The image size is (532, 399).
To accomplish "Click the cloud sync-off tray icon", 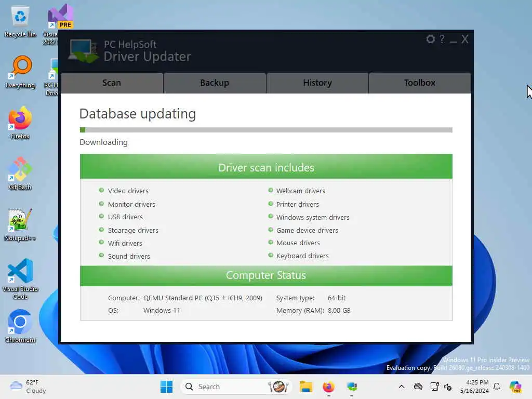I will click(418, 387).
